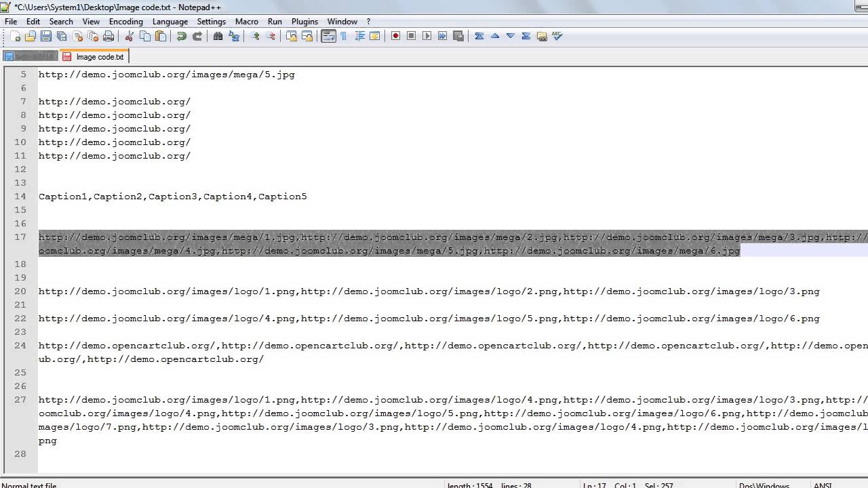Paste clipboard with the Paste icon
This screenshot has height=488, width=868.
click(x=161, y=37)
